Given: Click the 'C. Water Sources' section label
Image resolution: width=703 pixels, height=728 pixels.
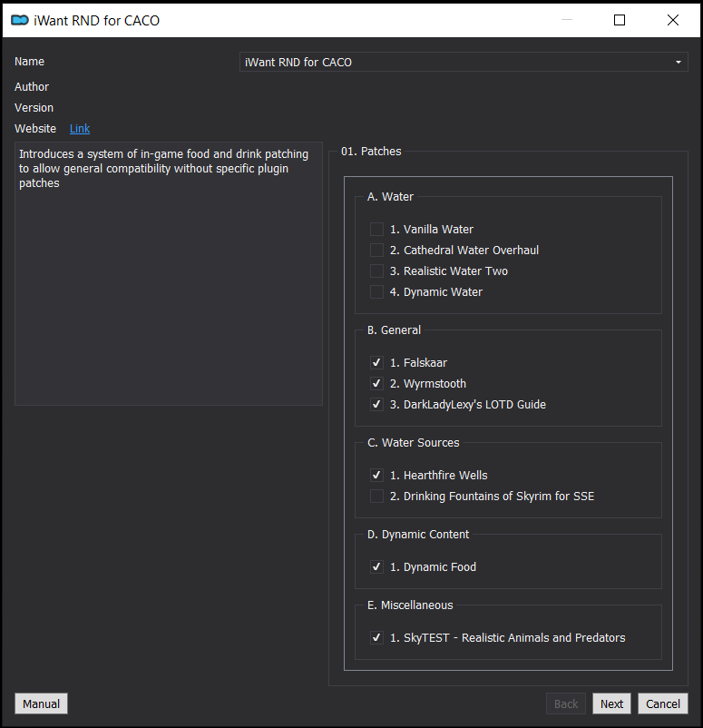Looking at the screenshot, I should 414,443.
